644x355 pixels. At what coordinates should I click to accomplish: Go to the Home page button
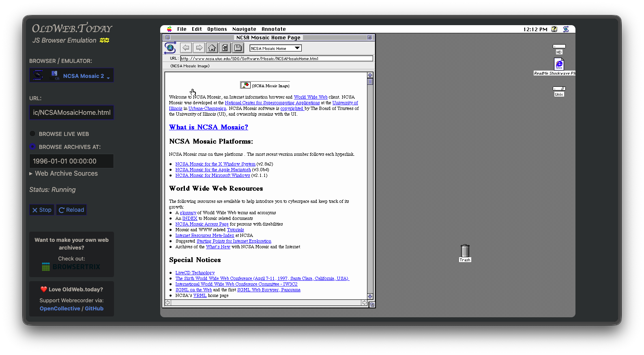click(x=212, y=48)
